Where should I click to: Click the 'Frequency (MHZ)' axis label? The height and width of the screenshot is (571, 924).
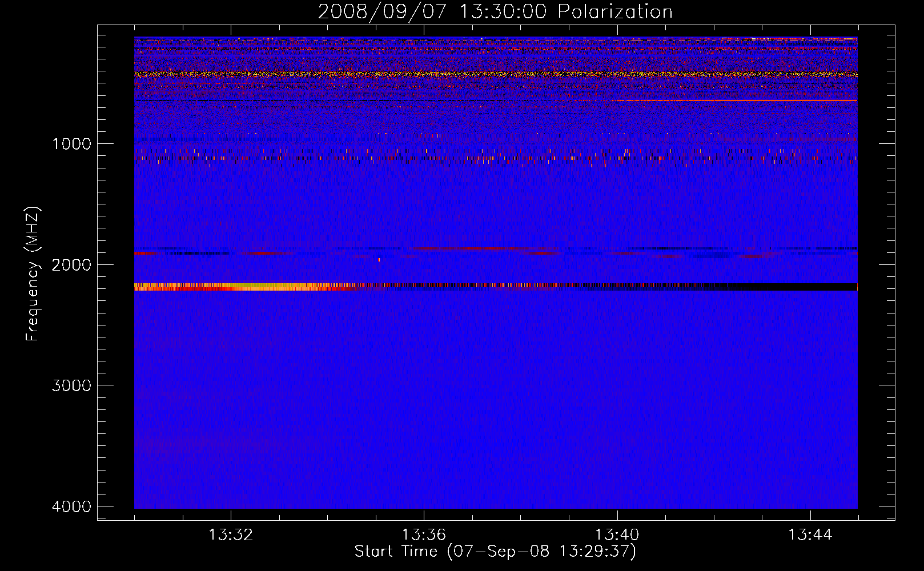33,274
